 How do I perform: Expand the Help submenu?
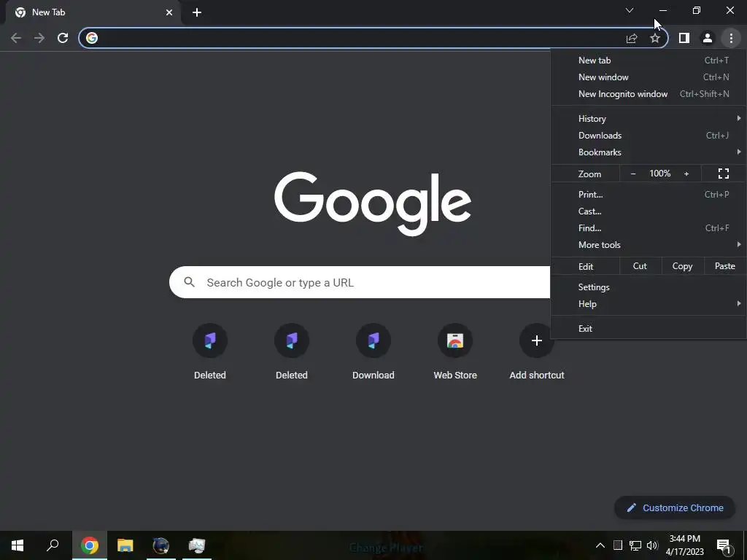(x=649, y=304)
